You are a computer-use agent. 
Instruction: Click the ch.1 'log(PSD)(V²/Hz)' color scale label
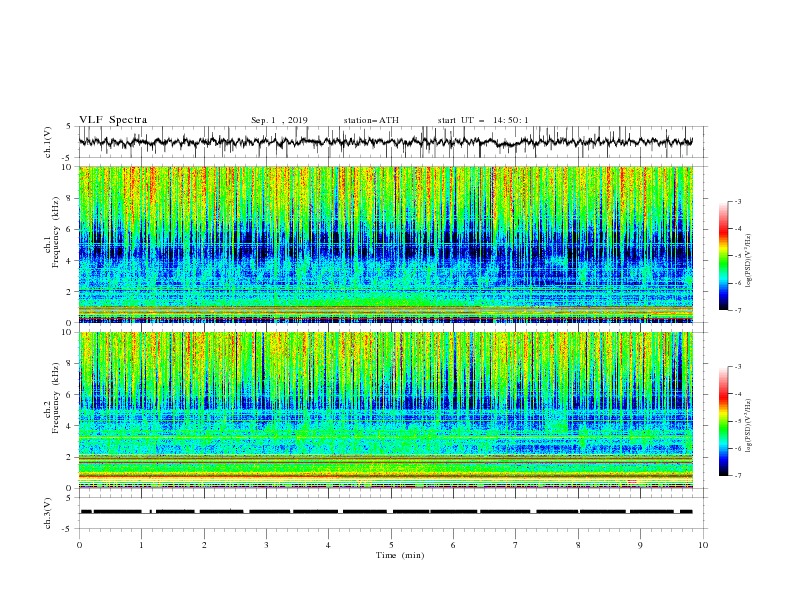pos(748,261)
